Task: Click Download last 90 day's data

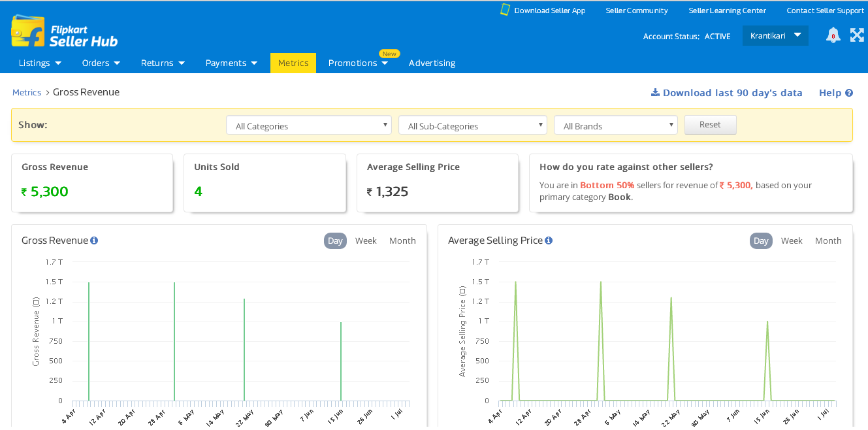Action: (x=731, y=92)
